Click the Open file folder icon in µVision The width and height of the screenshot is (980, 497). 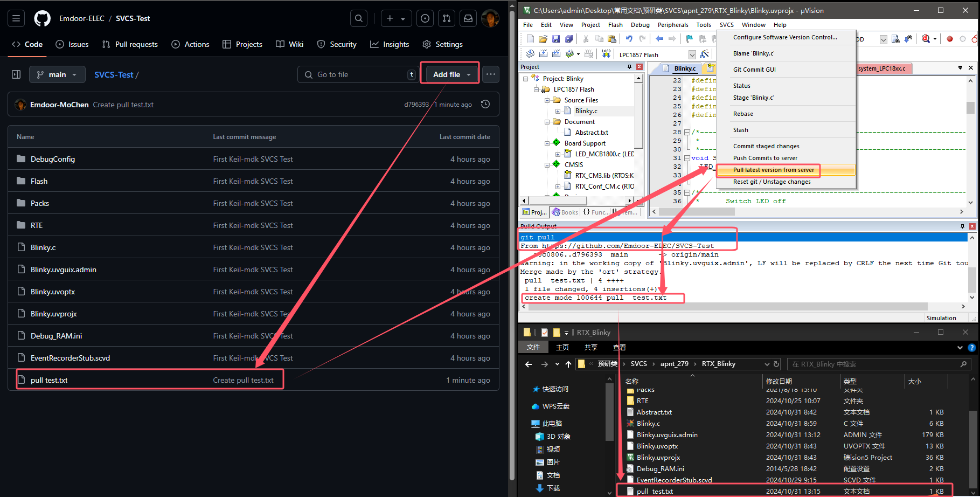click(543, 39)
